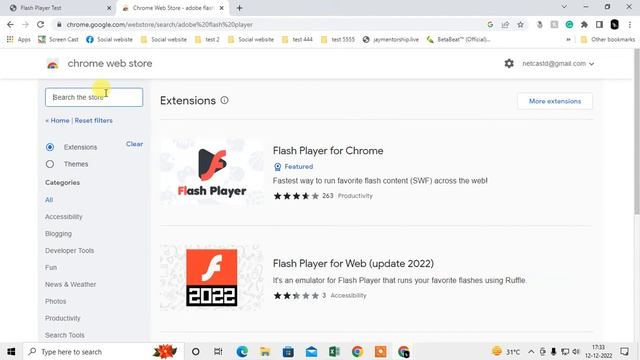Reload the page with refresh icon
640x360 pixels.
point(40,24)
